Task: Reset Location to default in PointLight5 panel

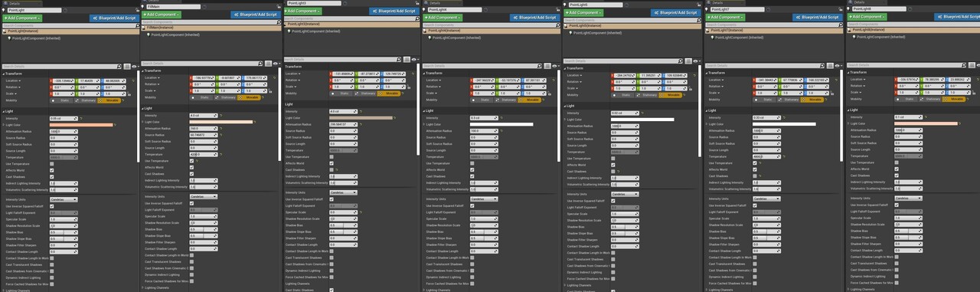Action: [x=694, y=75]
